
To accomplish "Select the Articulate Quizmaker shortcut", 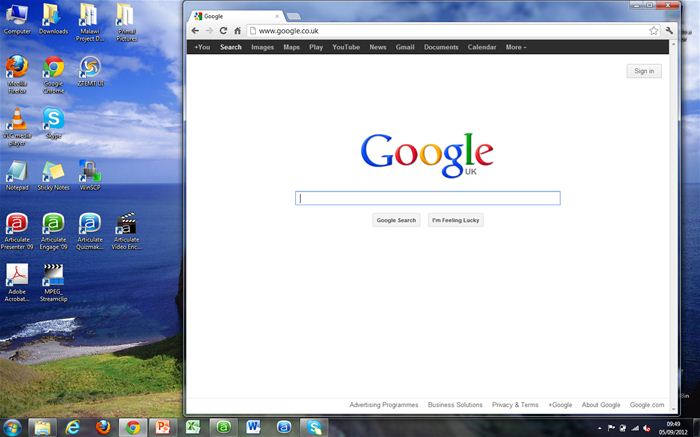I will pos(90,231).
